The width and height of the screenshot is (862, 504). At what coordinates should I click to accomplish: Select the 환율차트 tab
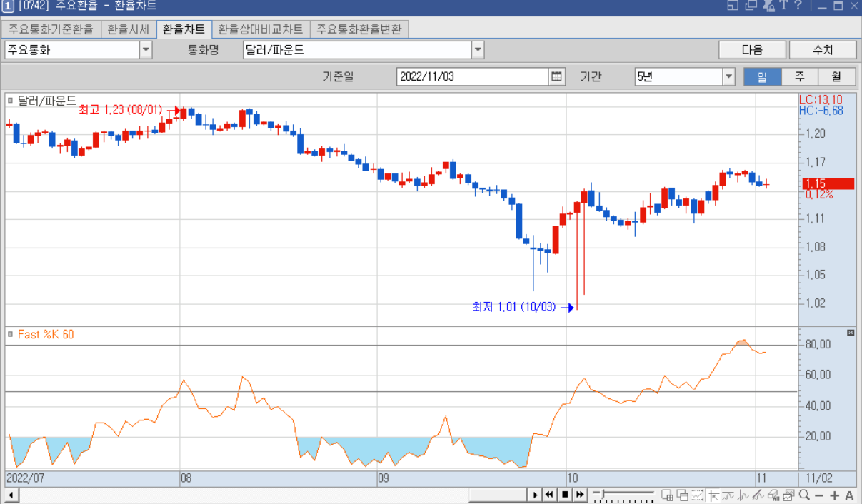(184, 29)
